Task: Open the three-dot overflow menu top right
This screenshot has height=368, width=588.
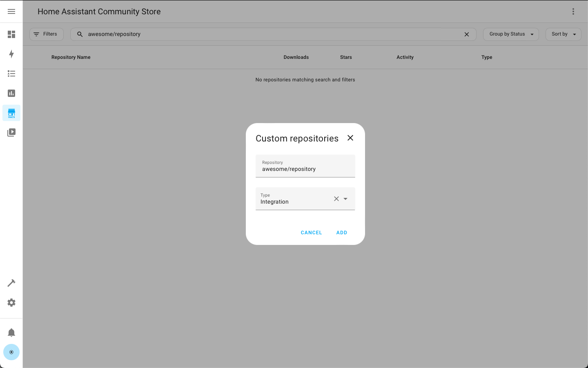Action: click(573, 11)
